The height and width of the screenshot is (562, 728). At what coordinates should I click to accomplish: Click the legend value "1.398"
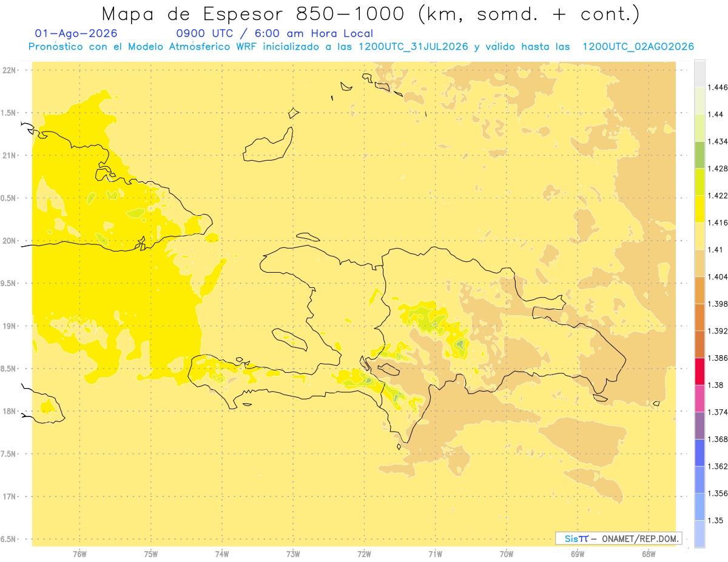(718, 304)
